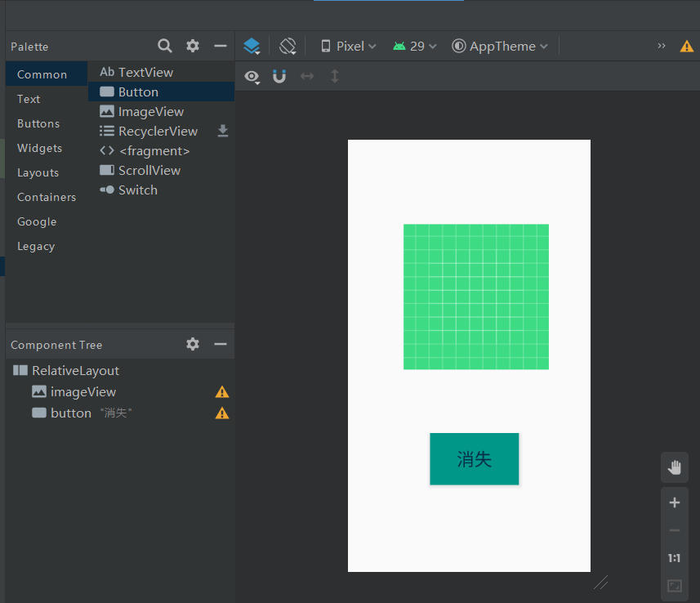This screenshot has height=603, width=700.
Task: Activate the pan hand tool
Action: (675, 467)
